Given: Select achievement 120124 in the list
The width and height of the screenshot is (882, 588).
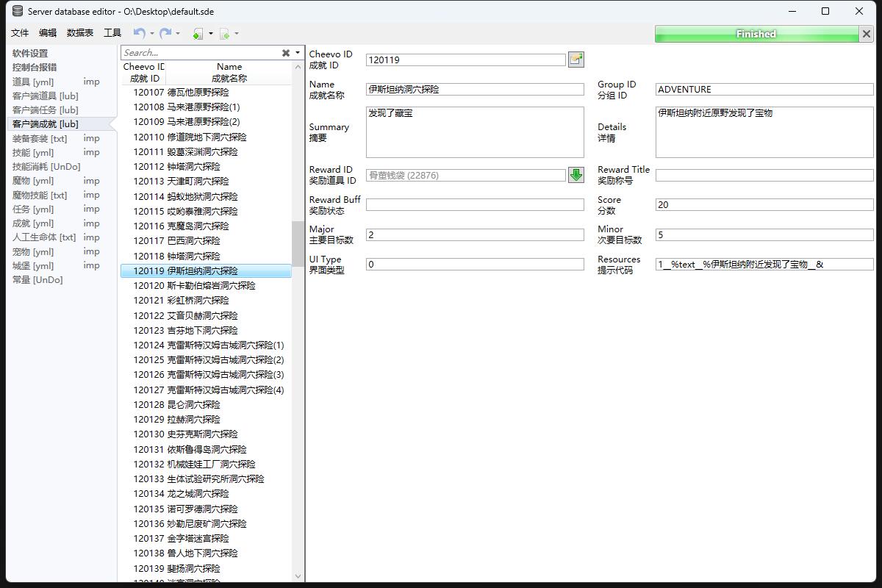Looking at the screenshot, I should [x=208, y=345].
